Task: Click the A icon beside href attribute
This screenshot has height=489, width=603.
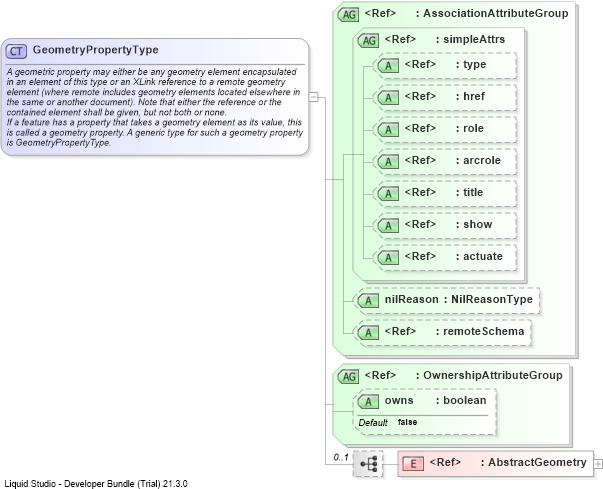Action: pyautogui.click(x=388, y=98)
